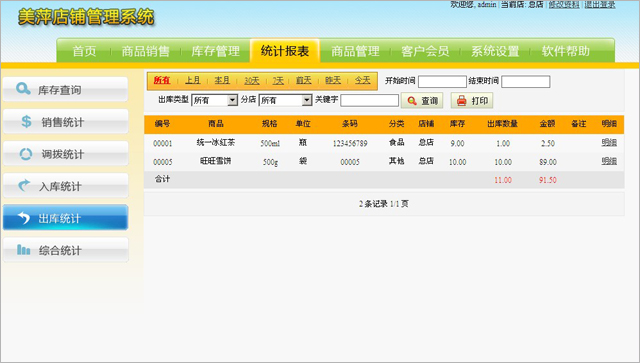Click the 金额 column header

pyautogui.click(x=547, y=124)
